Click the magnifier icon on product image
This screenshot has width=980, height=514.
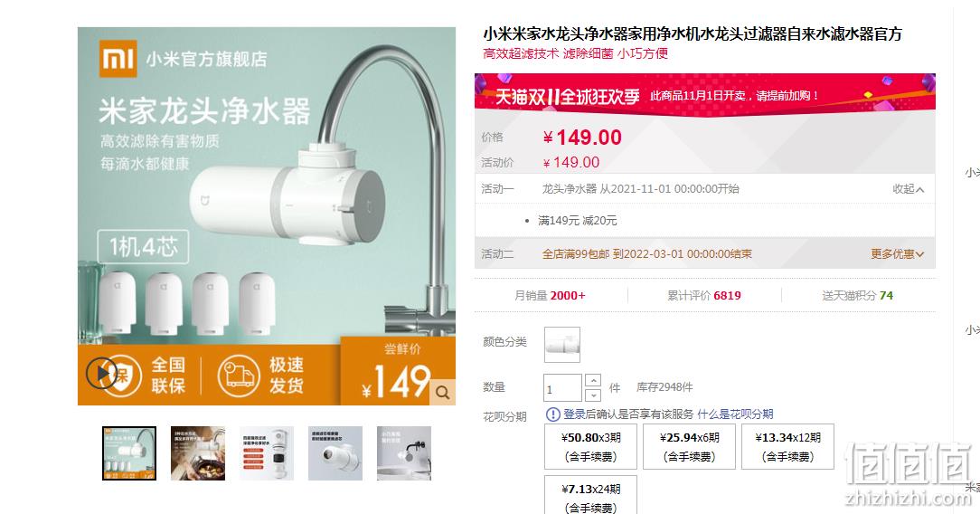click(442, 392)
